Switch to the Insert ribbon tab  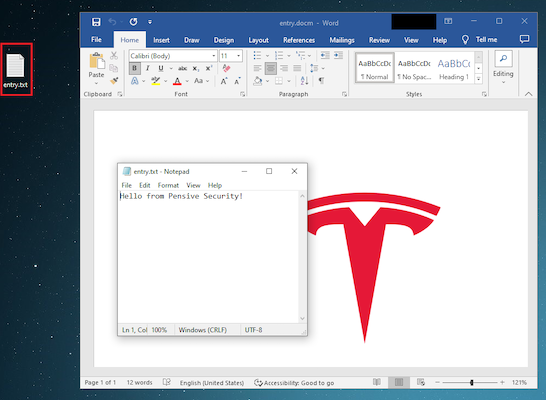pos(162,40)
